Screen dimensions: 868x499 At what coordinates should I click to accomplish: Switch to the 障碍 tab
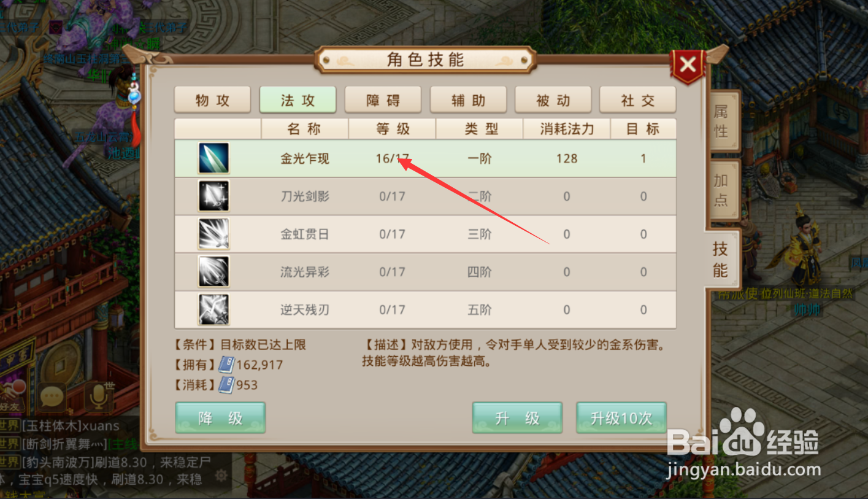pos(383,100)
